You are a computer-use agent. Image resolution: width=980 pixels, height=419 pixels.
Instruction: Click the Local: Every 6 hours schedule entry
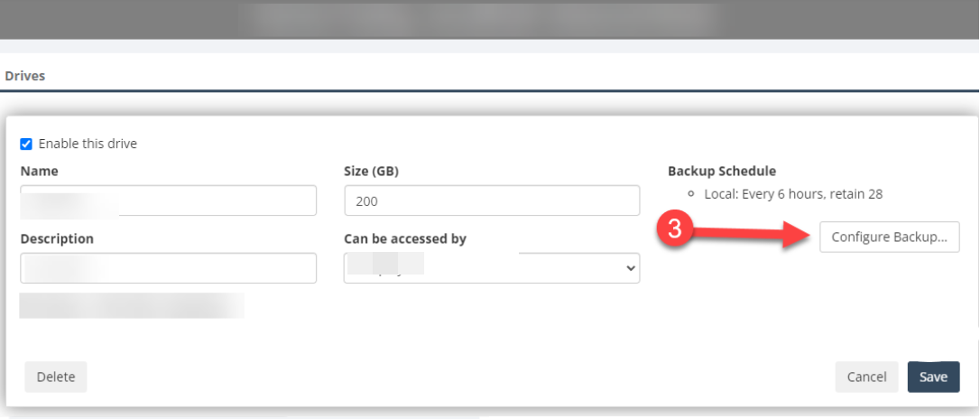[793, 194]
